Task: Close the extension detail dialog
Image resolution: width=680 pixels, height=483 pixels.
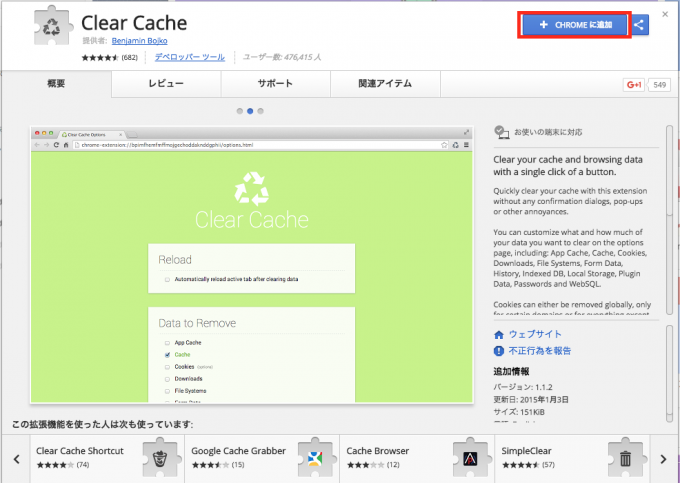Action: (x=665, y=14)
